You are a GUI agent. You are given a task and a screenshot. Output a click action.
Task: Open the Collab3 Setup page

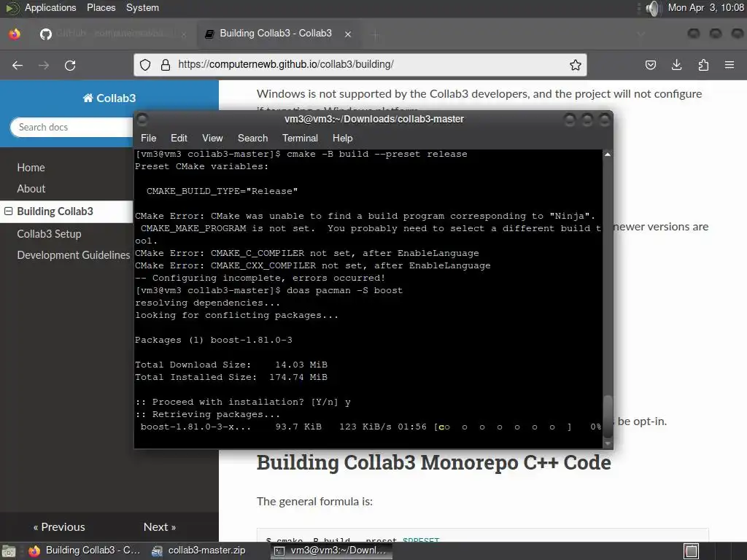(x=49, y=234)
